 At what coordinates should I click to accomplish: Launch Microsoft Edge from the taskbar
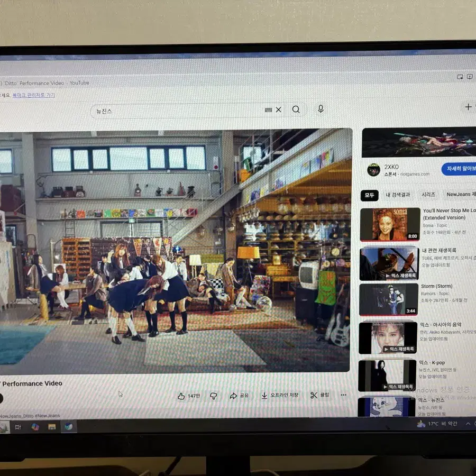pos(68,427)
